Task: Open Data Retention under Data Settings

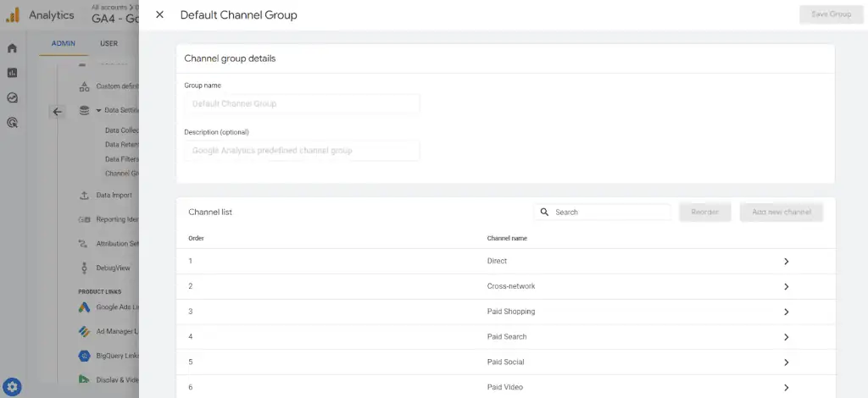Action: (x=122, y=145)
